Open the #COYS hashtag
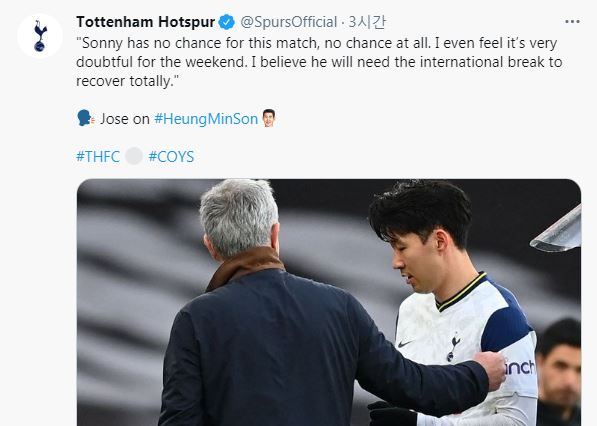Viewport: 597px width, 426px height. coord(171,156)
